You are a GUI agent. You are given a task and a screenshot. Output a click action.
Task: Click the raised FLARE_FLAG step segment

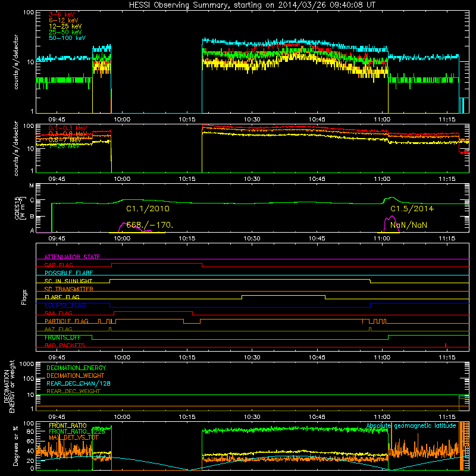tap(283, 295)
